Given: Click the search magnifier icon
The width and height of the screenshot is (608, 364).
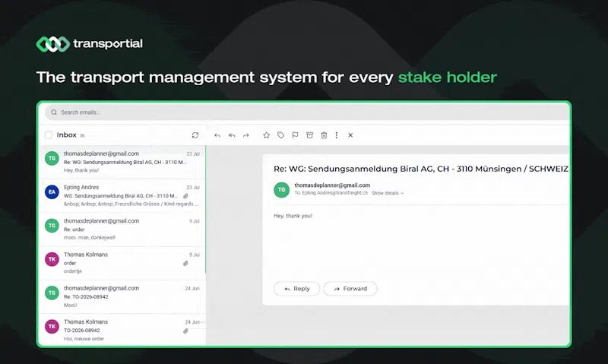Looking at the screenshot, I should coord(54,112).
